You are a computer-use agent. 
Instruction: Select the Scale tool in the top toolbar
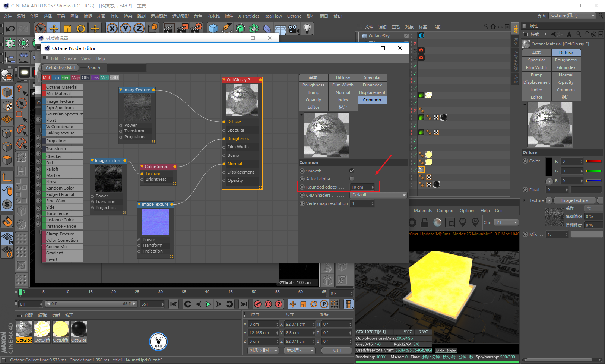[x=67, y=29]
